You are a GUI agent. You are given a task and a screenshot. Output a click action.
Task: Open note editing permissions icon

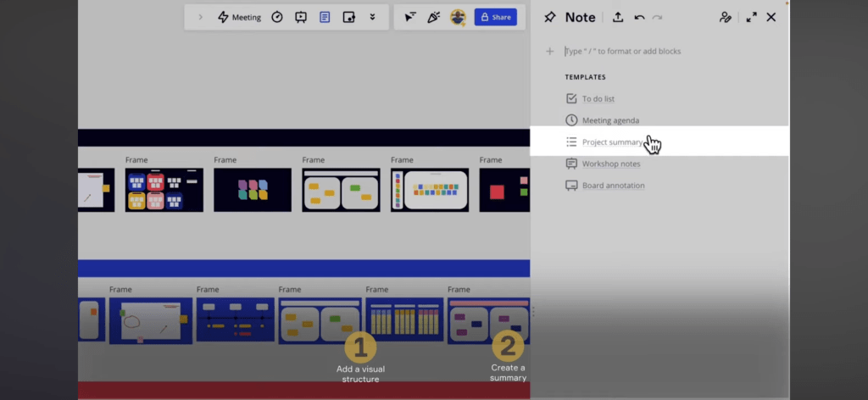(x=726, y=17)
